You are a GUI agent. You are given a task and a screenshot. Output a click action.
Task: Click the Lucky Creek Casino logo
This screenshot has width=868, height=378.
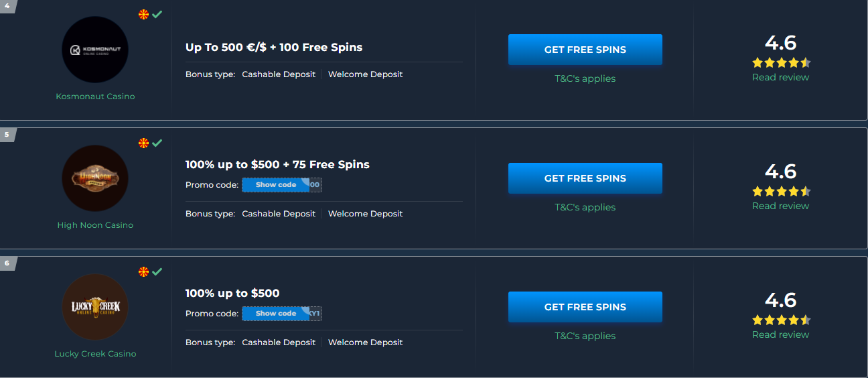click(95, 307)
